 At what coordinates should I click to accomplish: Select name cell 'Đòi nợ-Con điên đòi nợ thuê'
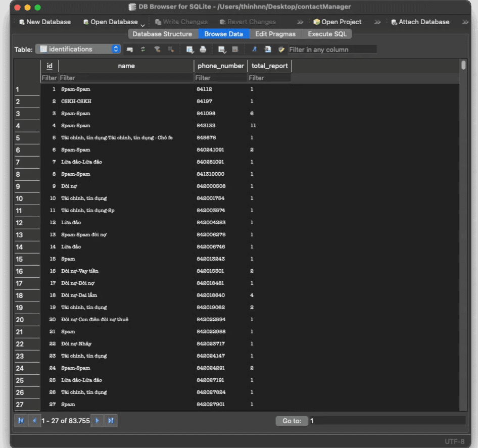[126, 319]
